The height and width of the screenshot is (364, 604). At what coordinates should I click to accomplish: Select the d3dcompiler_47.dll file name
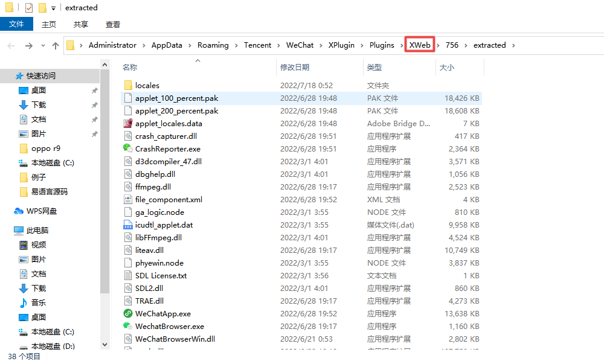tap(169, 162)
